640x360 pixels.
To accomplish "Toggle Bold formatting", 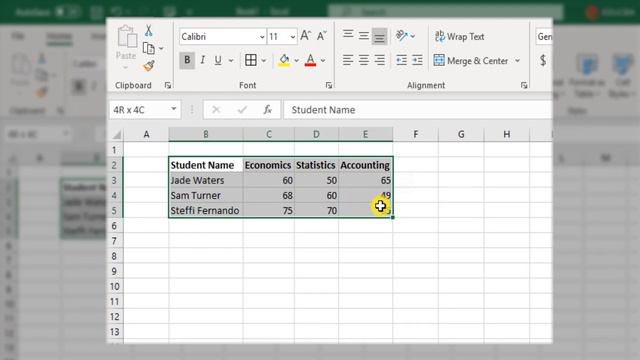I will 187,60.
